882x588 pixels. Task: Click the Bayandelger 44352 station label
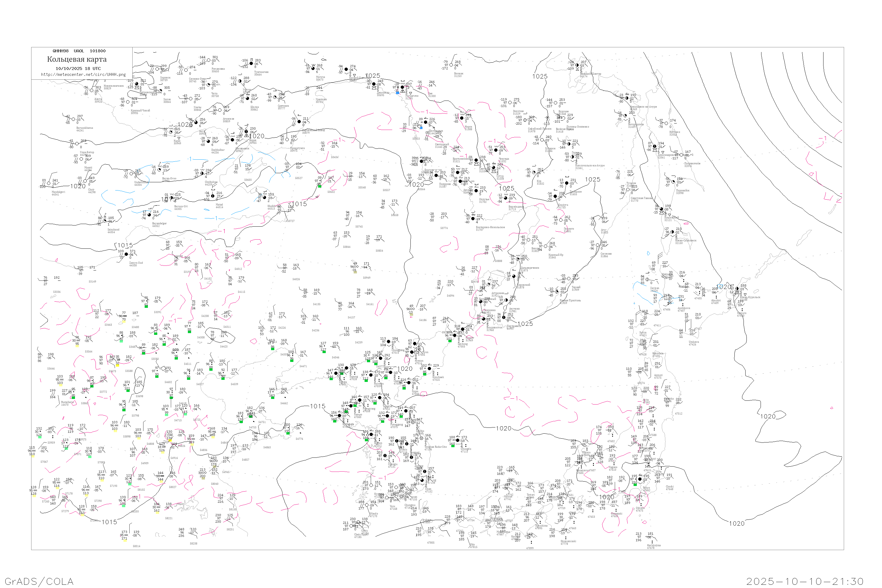[x=159, y=225]
